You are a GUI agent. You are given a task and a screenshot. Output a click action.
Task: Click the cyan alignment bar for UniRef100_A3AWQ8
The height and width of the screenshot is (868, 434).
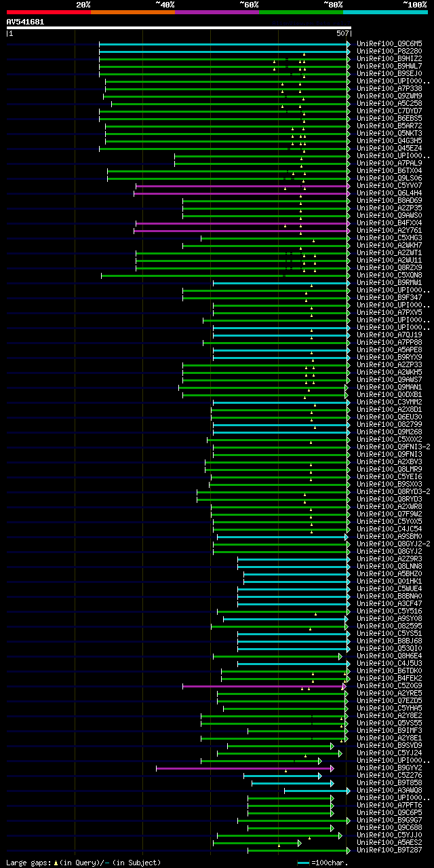(x=317, y=791)
